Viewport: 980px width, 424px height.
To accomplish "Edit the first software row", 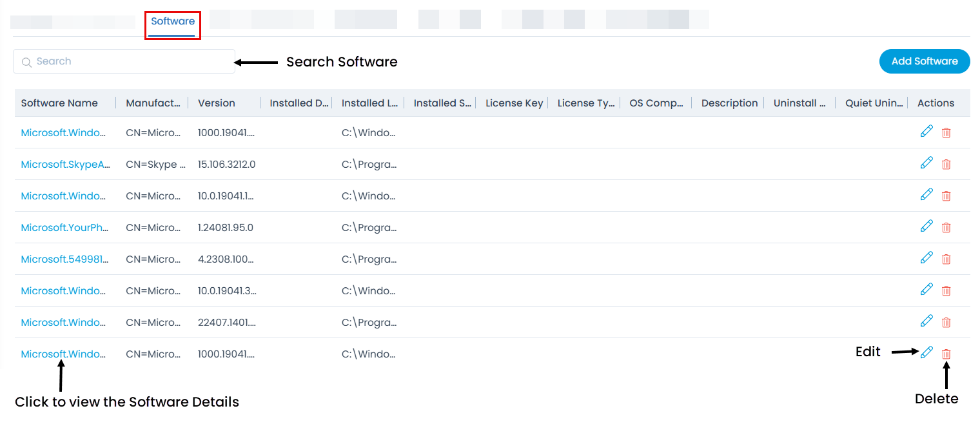I will 926,131.
